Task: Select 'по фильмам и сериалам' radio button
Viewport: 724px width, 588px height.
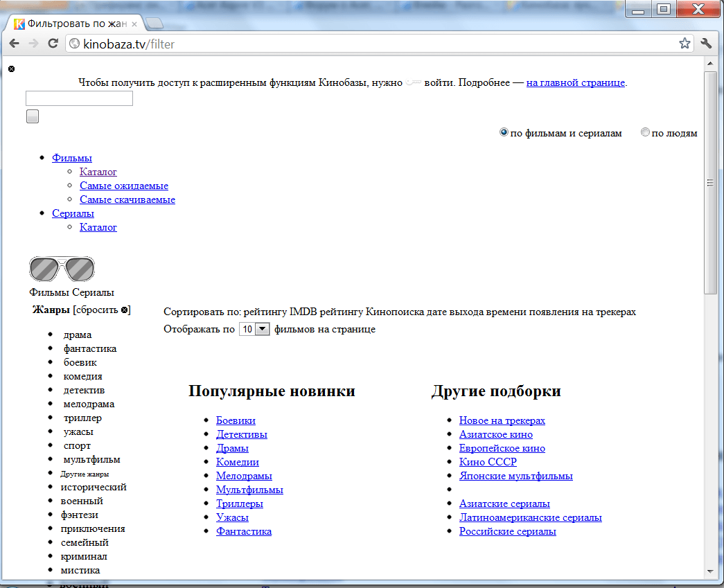Action: (504, 132)
